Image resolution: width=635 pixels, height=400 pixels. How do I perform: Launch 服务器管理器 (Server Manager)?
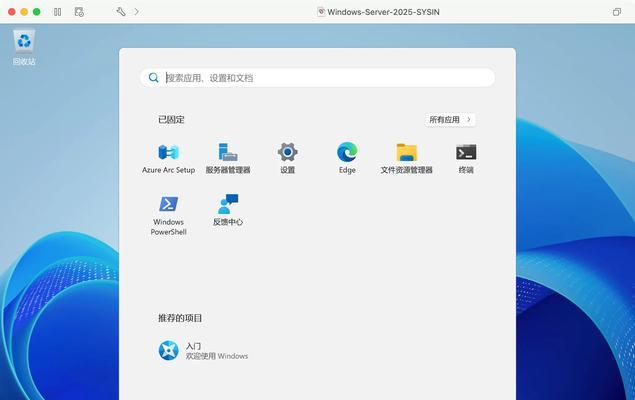tap(228, 158)
